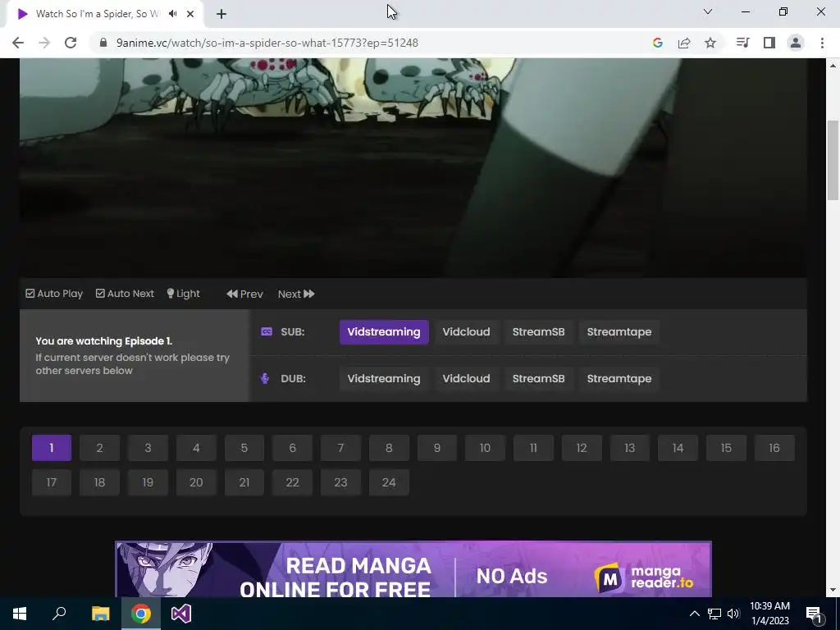840x630 pixels.
Task: Open episode 17
Action: pyautogui.click(x=52, y=482)
